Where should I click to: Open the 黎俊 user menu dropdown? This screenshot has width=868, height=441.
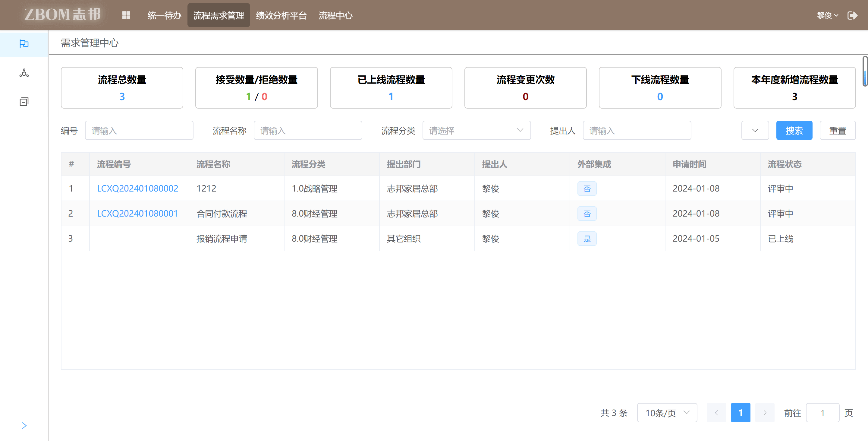pyautogui.click(x=827, y=15)
